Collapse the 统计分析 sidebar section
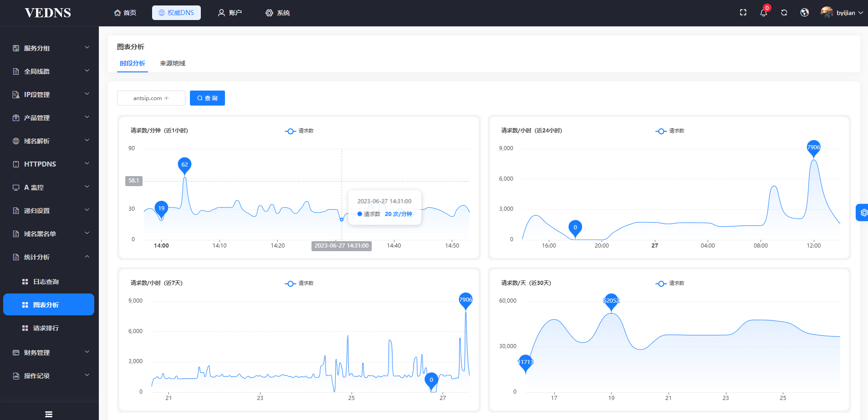This screenshot has width=868, height=420. 49,257
